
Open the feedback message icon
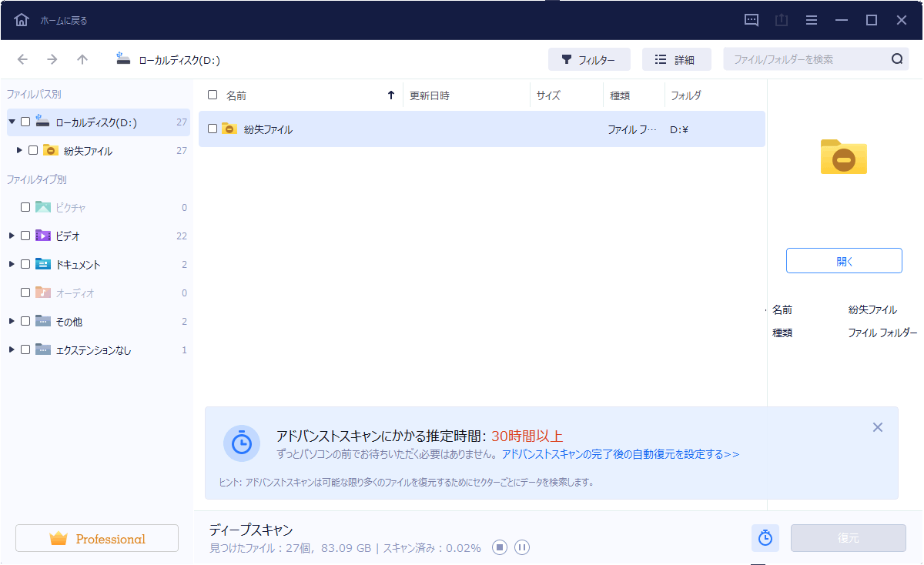752,20
